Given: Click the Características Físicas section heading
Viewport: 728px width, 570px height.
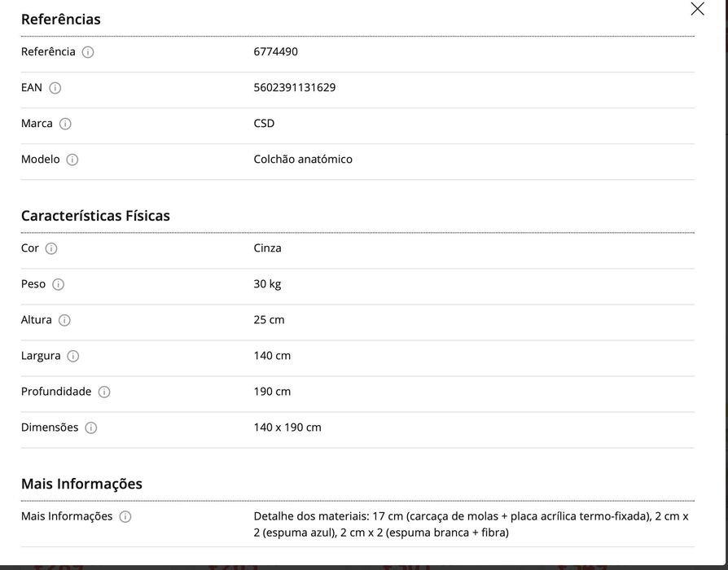Looking at the screenshot, I should 95,216.
